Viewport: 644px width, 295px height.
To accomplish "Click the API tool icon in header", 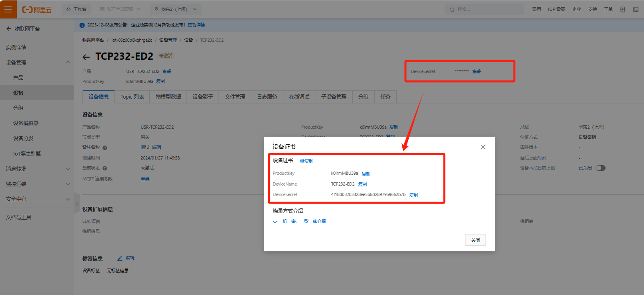I will pyautogui.click(x=622, y=9).
